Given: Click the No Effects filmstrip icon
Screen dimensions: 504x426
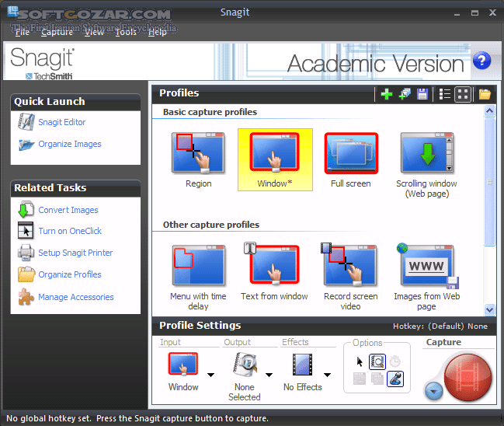Looking at the screenshot, I should (x=302, y=365).
